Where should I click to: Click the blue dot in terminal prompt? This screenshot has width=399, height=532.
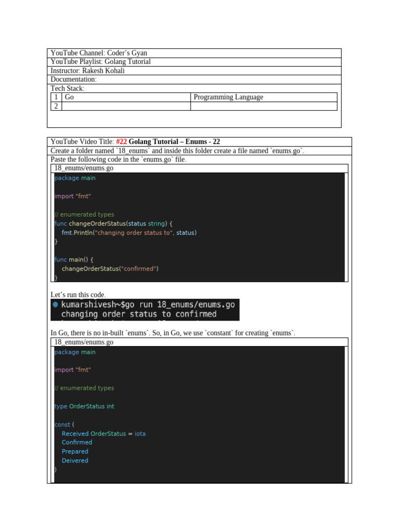[x=56, y=304]
